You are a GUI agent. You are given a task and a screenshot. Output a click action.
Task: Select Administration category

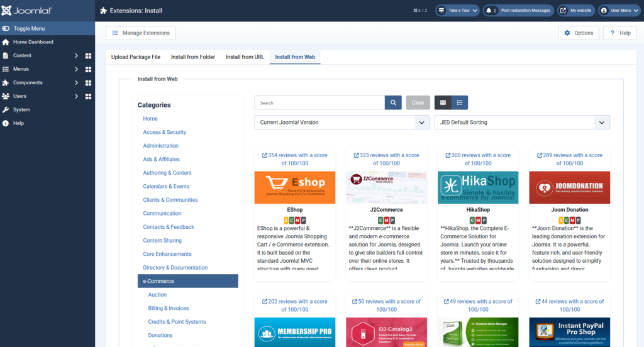pyautogui.click(x=160, y=146)
